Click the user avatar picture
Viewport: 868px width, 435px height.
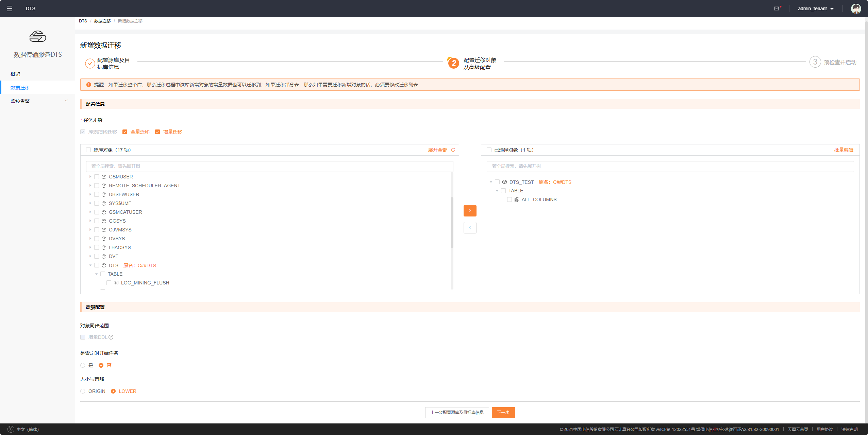(856, 8)
